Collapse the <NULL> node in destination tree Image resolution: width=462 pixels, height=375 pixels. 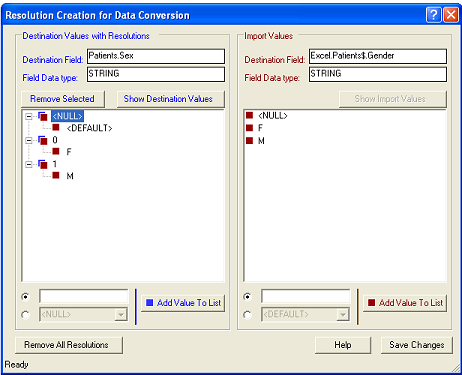click(29, 116)
